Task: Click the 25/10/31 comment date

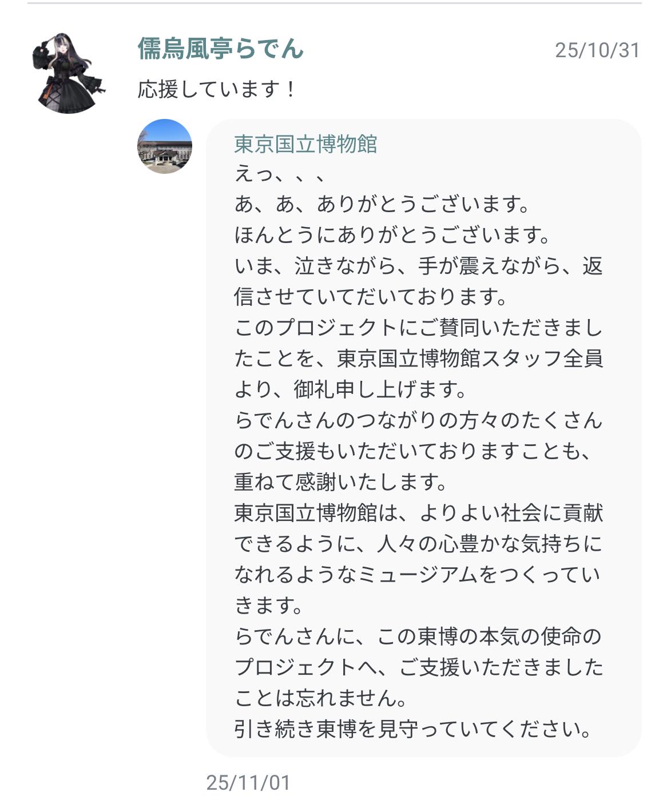Action: (x=597, y=50)
